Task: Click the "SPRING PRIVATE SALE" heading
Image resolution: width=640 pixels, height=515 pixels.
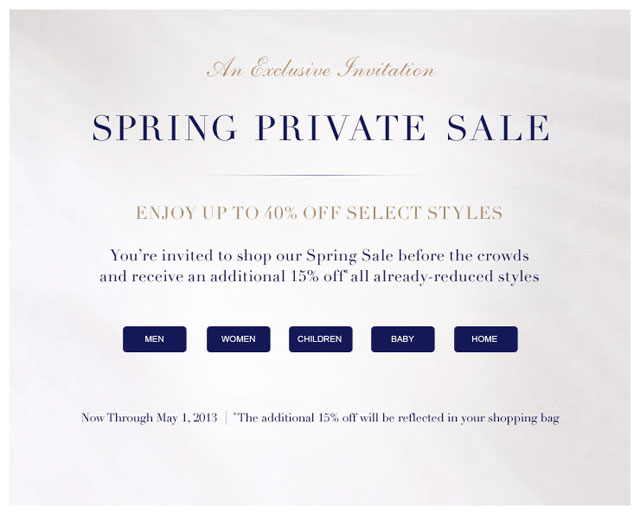Action: coord(320,128)
